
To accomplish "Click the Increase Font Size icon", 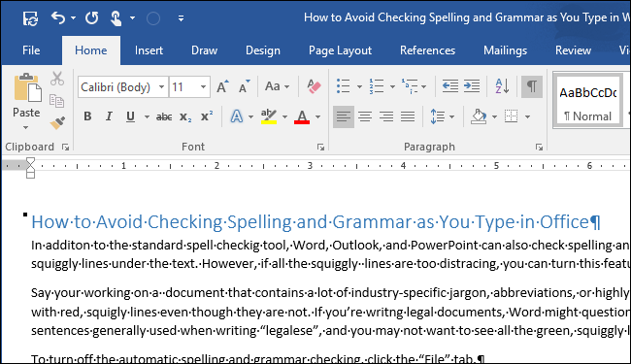I will [222, 86].
